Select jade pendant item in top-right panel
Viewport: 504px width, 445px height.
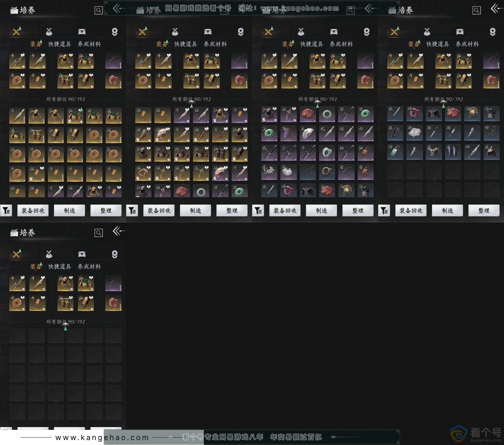395,151
